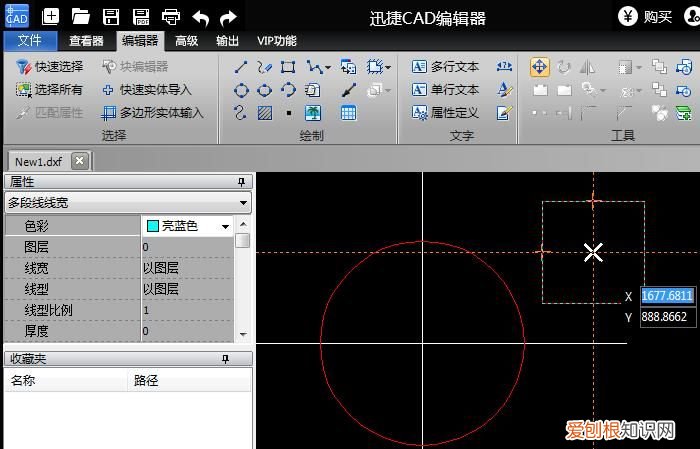
Task: Click the insert block icon
Action: [x=348, y=67]
